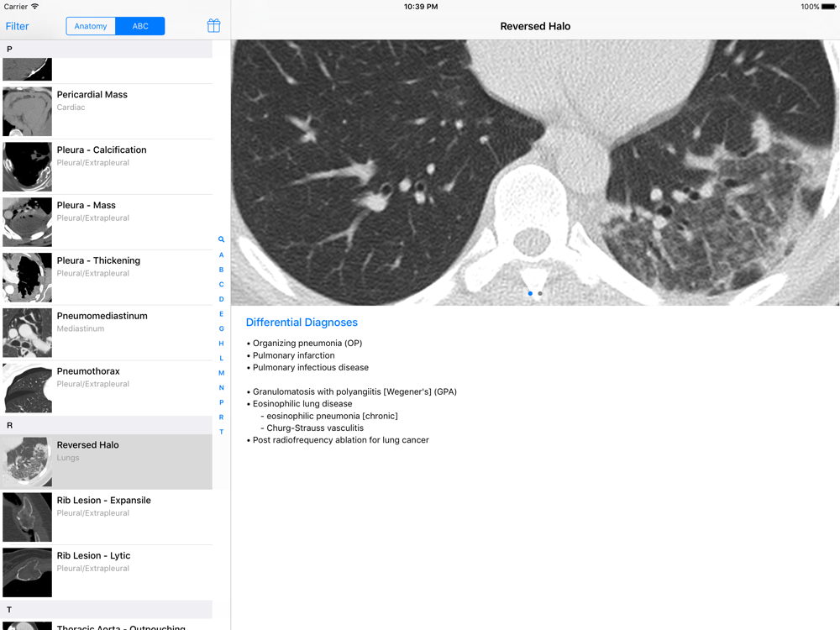The height and width of the screenshot is (630, 840).
Task: Tap the Wi-Fi status icon
Action: [34, 7]
